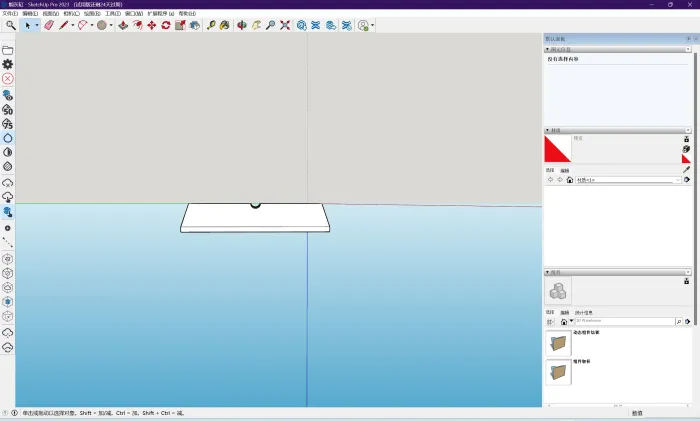
Task: Click the Zoom Extents tool
Action: 285,25
